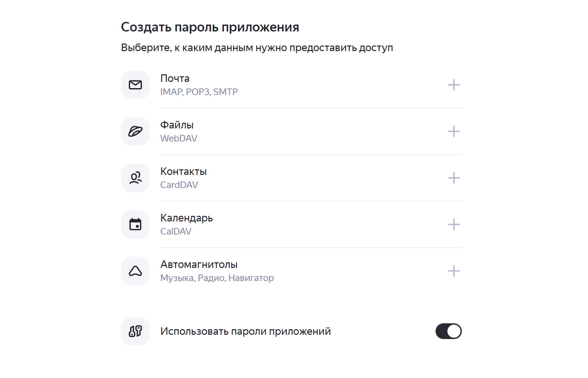Click the Автомагнитолы entry label
This screenshot has width=588, height=378.
[x=199, y=264]
